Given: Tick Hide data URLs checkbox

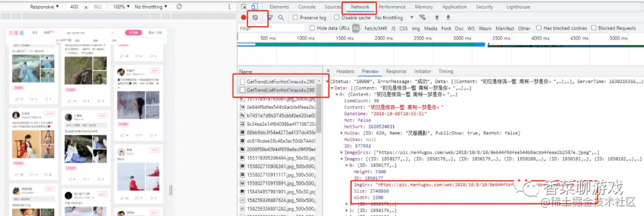Looking at the screenshot, I should [312, 28].
